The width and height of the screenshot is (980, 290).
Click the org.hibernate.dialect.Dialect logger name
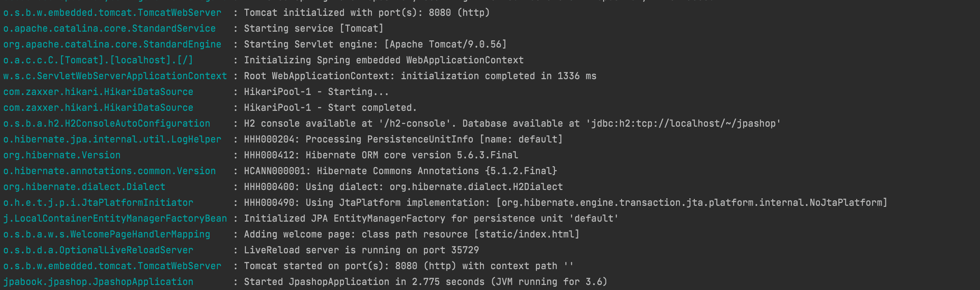(84, 187)
